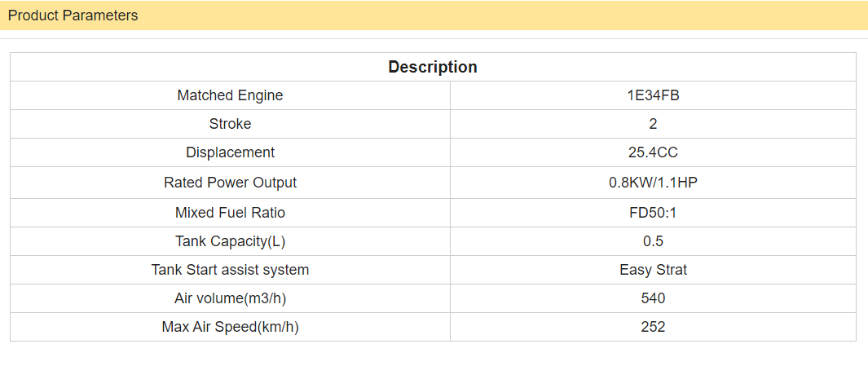Click the Max Air Speed(km/h) label
This screenshot has width=868, height=366.
(230, 327)
